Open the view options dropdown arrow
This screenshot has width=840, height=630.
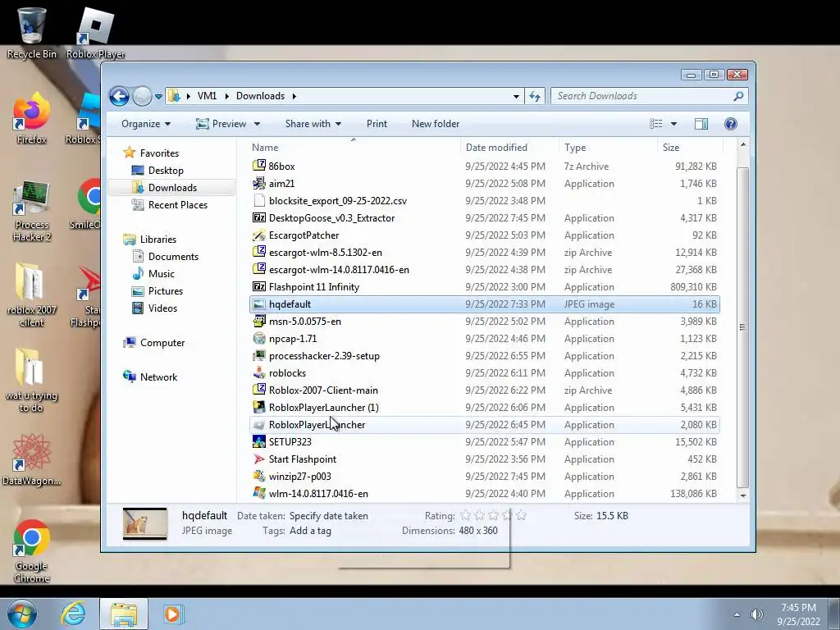coord(674,125)
